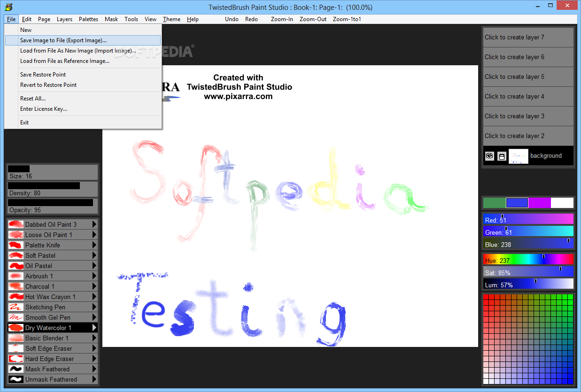The width and height of the screenshot is (581, 392).
Task: Select the Charcoal 1 brush icon
Action: coord(16,286)
